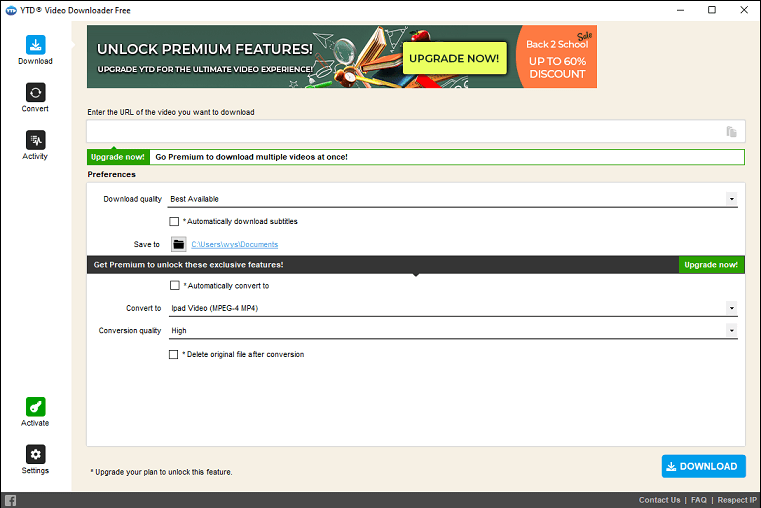Viewport: 761px width, 508px height.
Task: Maximize the YTD Video Downloader window
Action: (712, 10)
